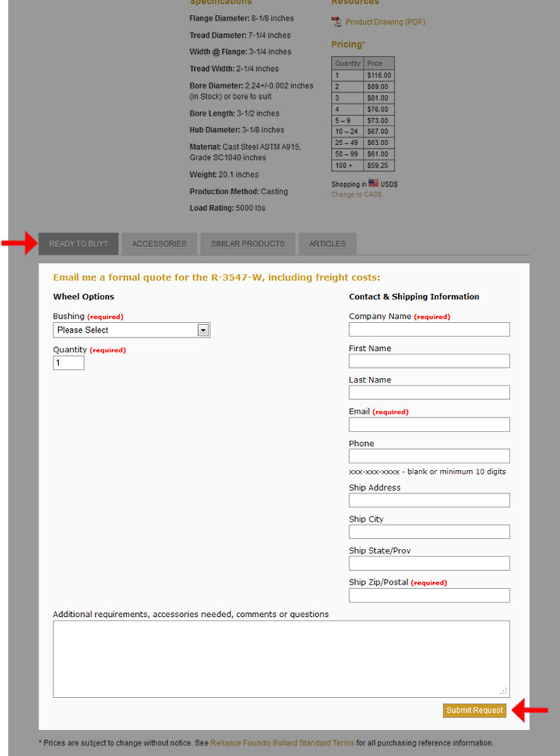Click the 25 – 49 quantity cell
The width and height of the screenshot is (560, 756).
[x=347, y=143]
